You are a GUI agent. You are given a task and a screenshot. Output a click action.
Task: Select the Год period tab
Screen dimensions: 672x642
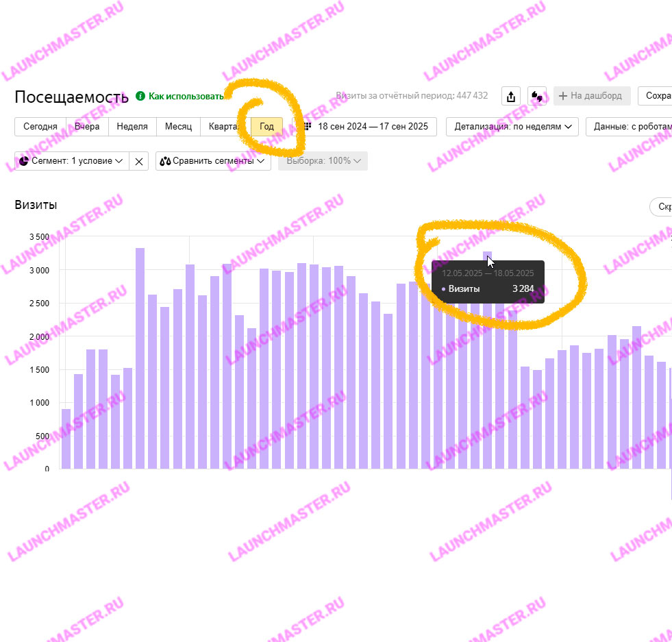click(266, 127)
